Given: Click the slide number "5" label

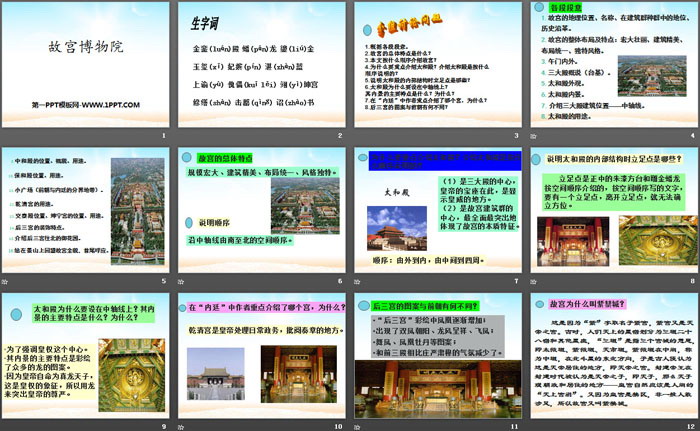Looking at the screenshot, I should (x=164, y=281).
